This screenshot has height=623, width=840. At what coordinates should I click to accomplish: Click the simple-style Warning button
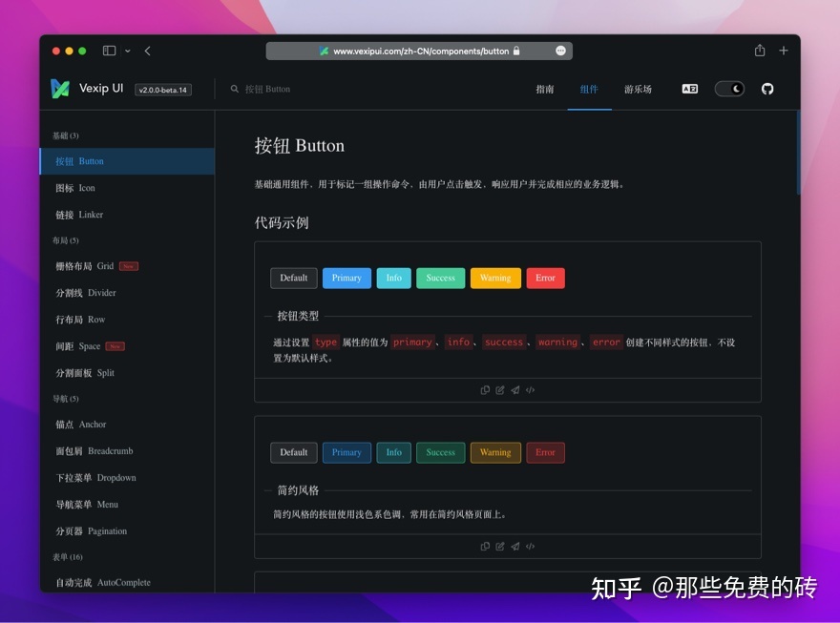coord(495,453)
